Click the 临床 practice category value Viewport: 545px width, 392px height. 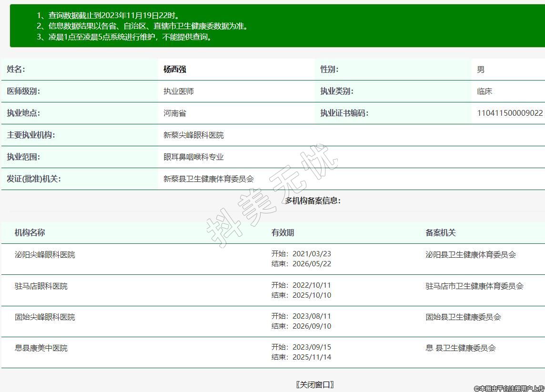484,91
